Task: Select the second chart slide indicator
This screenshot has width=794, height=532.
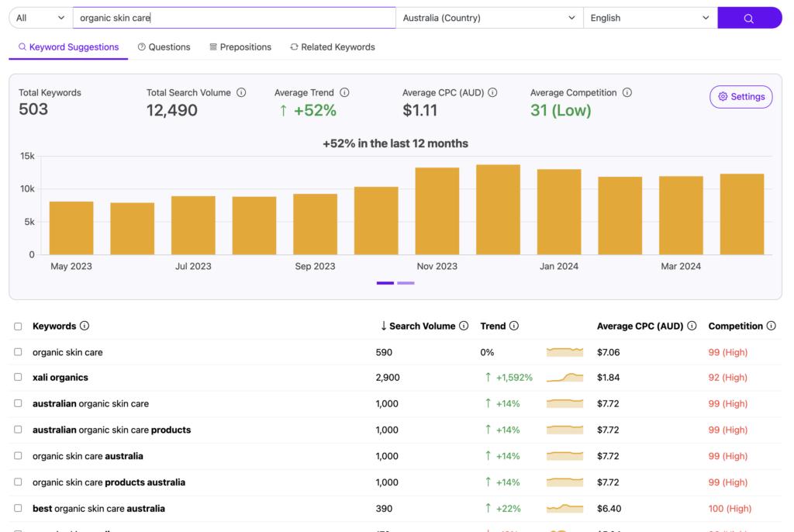Action: coord(406,283)
